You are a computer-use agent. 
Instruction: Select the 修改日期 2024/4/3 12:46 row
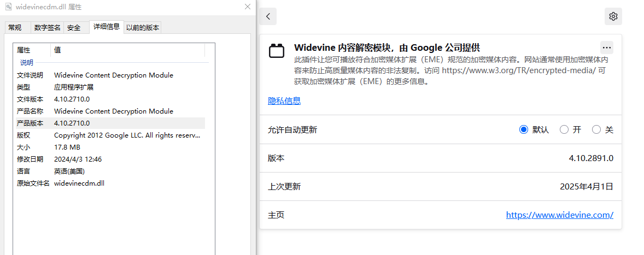[110, 159]
